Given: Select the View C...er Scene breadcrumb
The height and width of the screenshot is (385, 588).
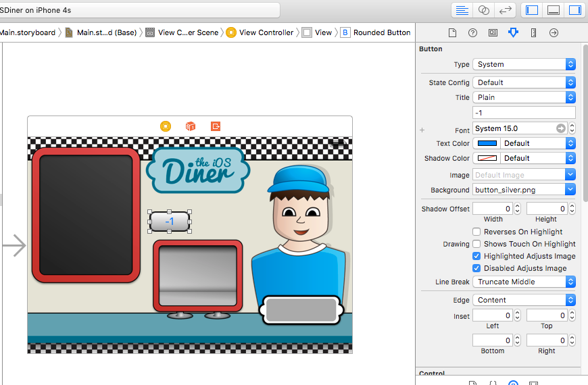Looking at the screenshot, I should coord(182,32).
